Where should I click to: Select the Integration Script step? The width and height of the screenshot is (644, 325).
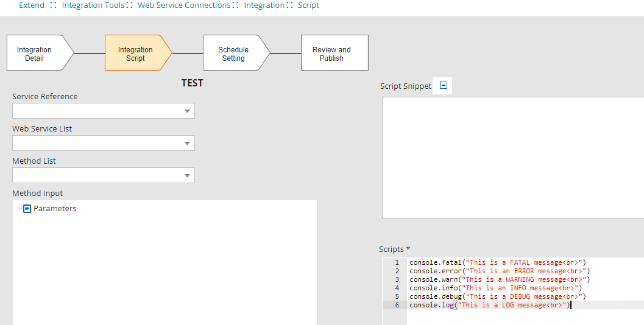[135, 54]
